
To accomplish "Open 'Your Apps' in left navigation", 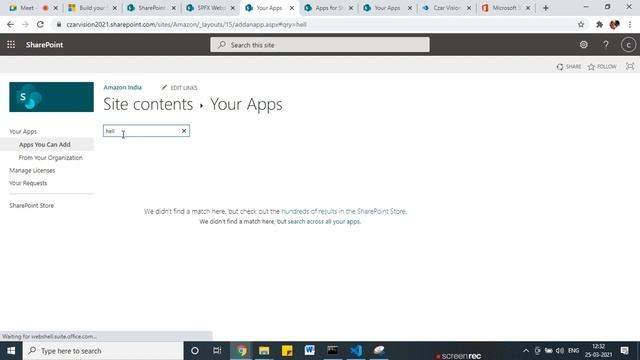I will click(23, 131).
